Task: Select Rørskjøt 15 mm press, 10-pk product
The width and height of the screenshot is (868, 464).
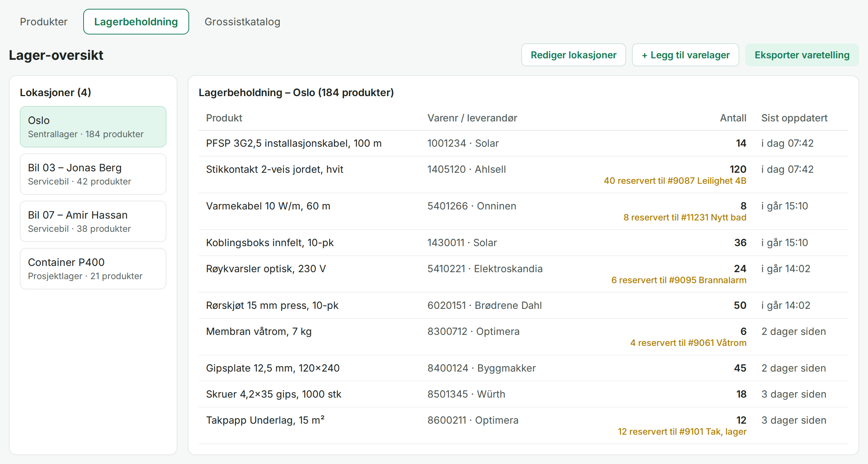Action: [272, 305]
